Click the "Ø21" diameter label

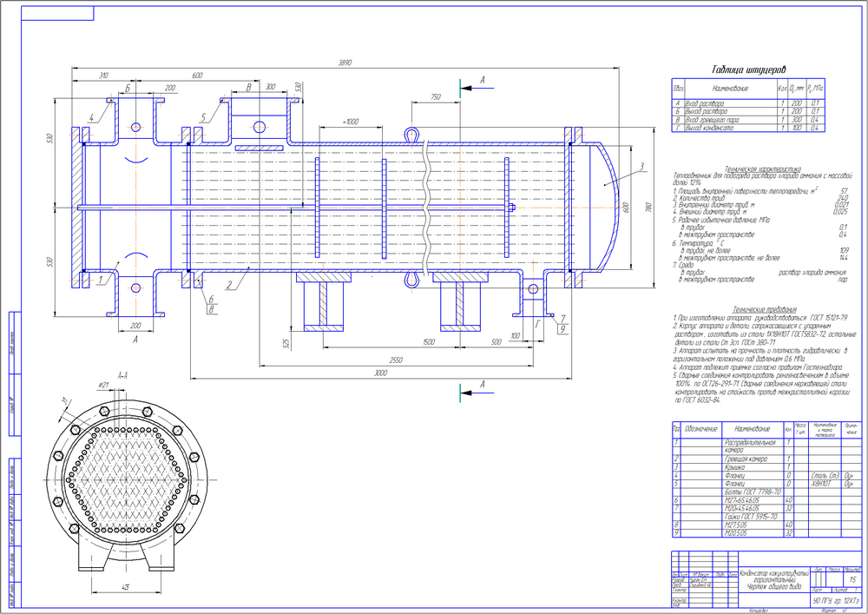[103, 385]
